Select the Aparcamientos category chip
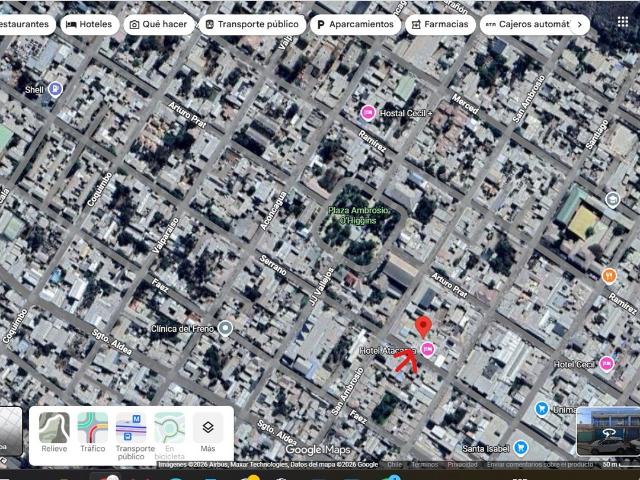 click(355, 24)
